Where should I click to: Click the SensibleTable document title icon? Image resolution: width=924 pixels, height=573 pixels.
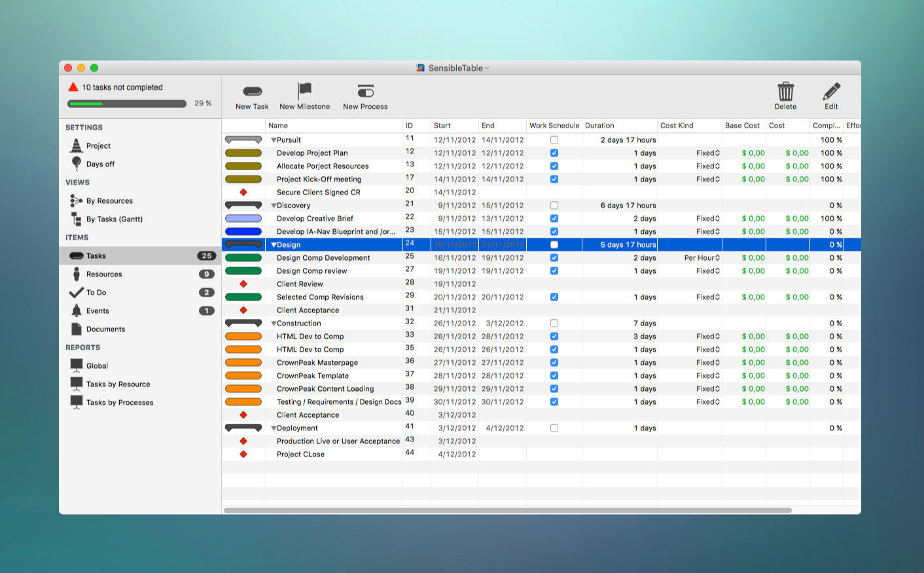(x=420, y=67)
